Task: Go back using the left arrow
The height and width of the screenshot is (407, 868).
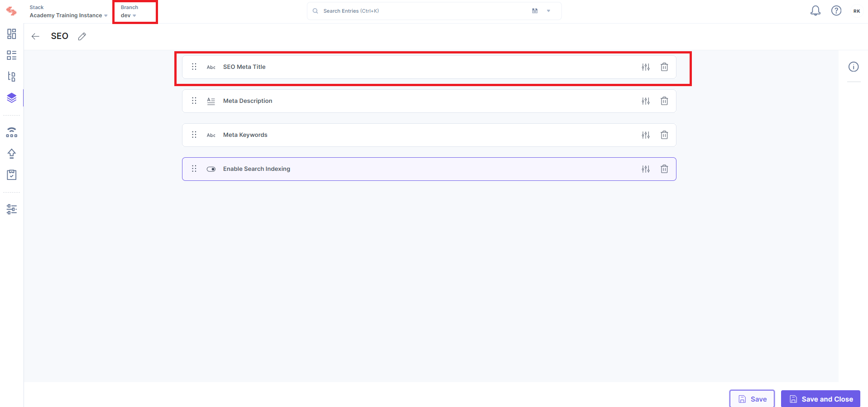Action: 35,36
